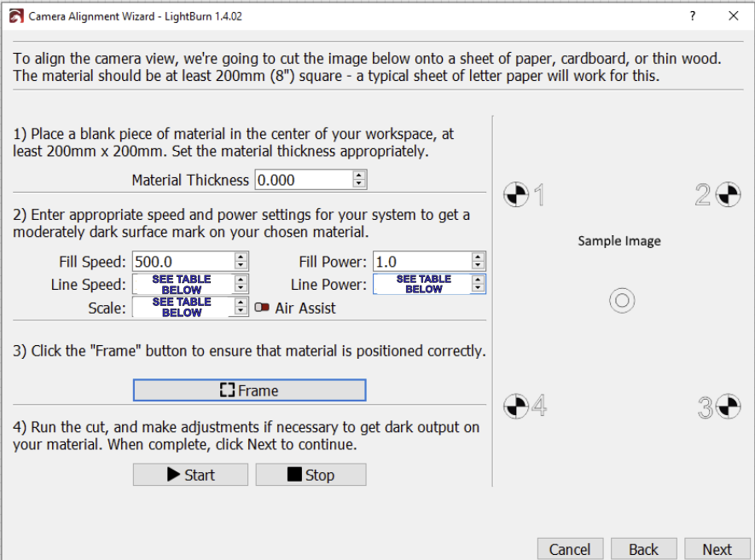Increase Line Speed with the up arrow
The width and height of the screenshot is (755, 560).
tap(241, 280)
